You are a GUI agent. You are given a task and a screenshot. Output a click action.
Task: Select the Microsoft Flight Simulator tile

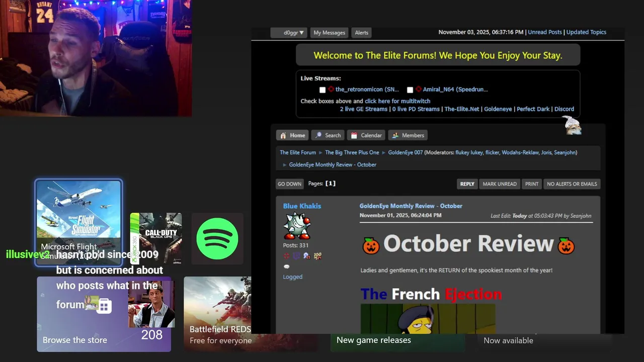(x=78, y=223)
